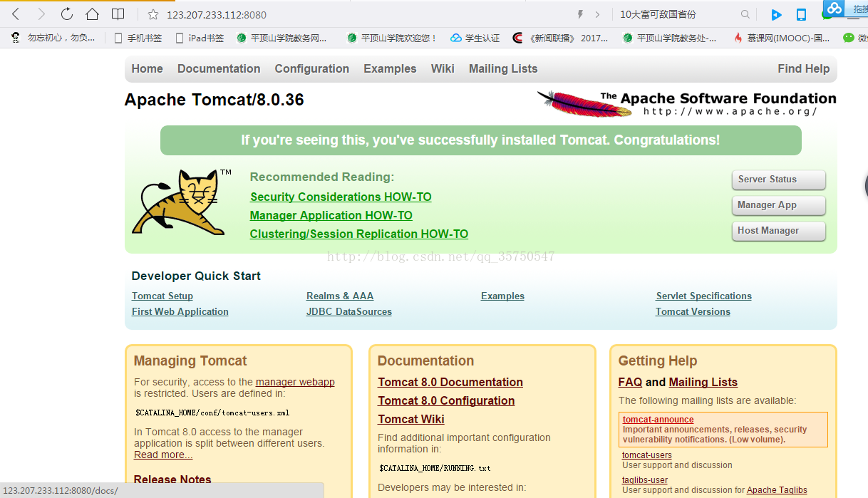This screenshot has height=498, width=868.
Task: Click the Server Status button
Action: coord(778,180)
